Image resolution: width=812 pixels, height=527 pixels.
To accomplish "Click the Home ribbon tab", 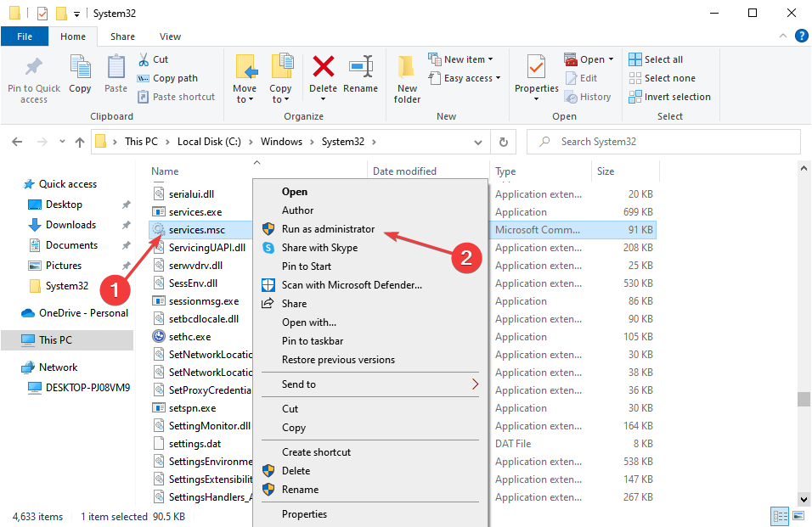I will (73, 36).
